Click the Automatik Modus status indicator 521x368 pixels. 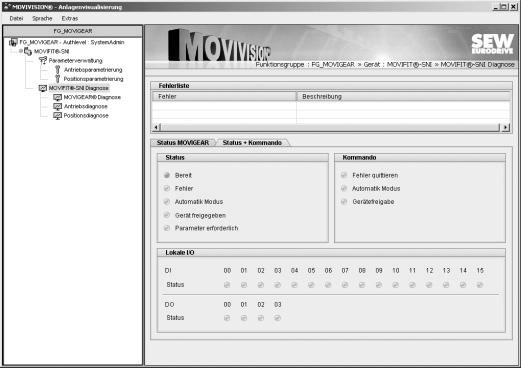167,202
